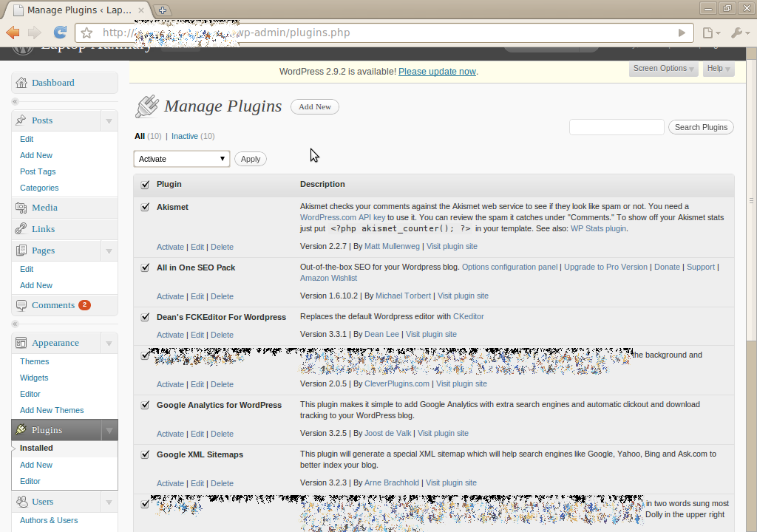The width and height of the screenshot is (757, 532).
Task: Delete the Google XML Sitemaps plugin
Action: [222, 483]
